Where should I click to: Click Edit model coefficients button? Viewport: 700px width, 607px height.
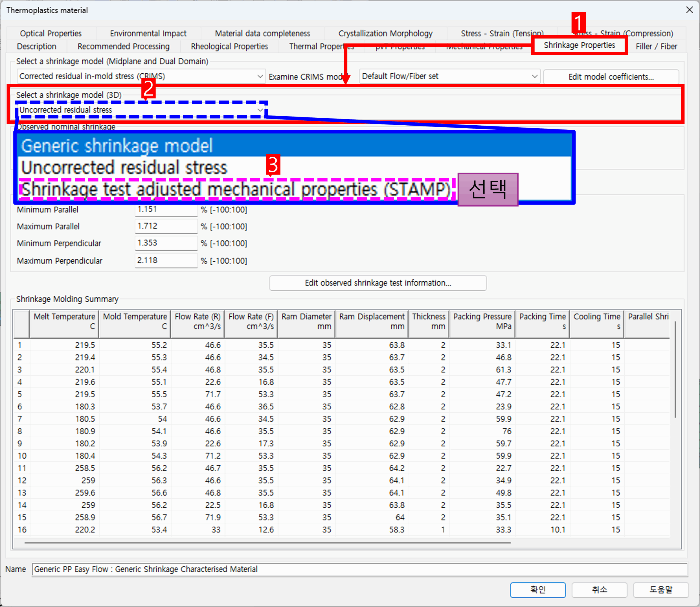pyautogui.click(x=611, y=77)
